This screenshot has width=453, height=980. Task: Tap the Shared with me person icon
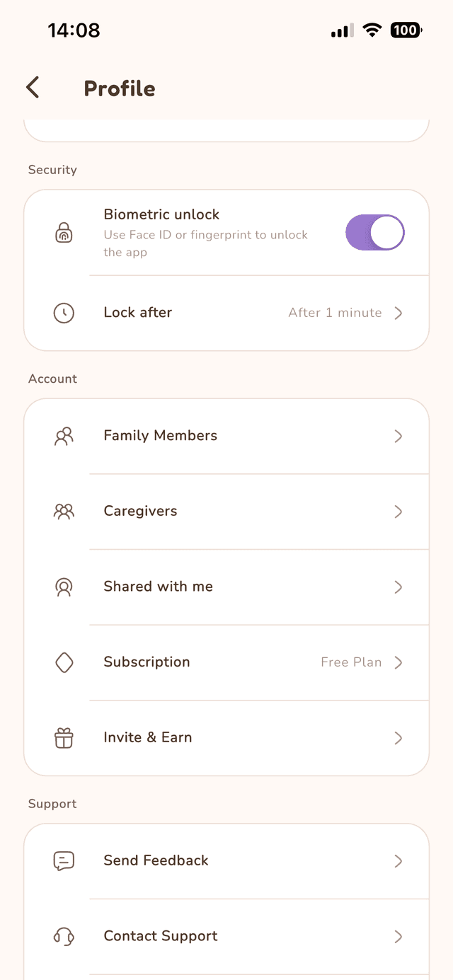tap(64, 587)
